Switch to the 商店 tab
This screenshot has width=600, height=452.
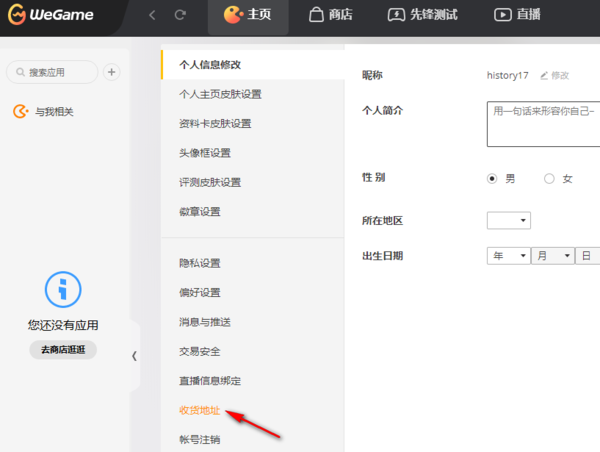click(x=329, y=15)
